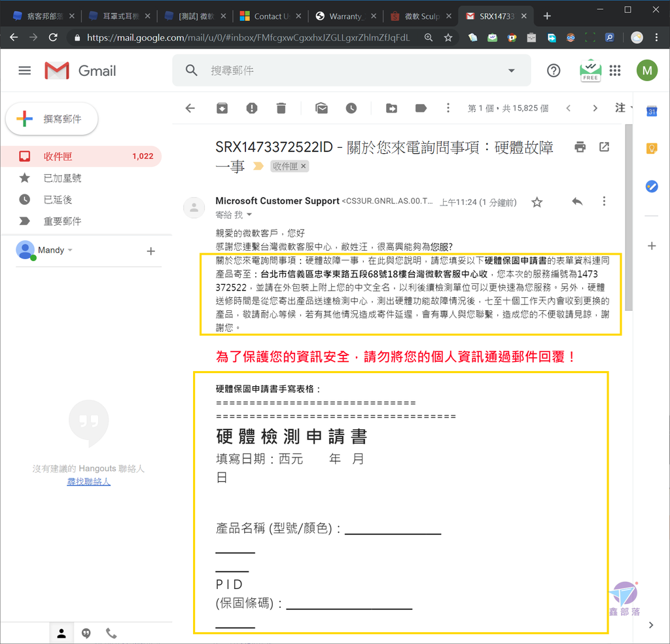Open the Inbox folder with 1,022 unread
Screen dimensions: 670x644
(x=81, y=156)
